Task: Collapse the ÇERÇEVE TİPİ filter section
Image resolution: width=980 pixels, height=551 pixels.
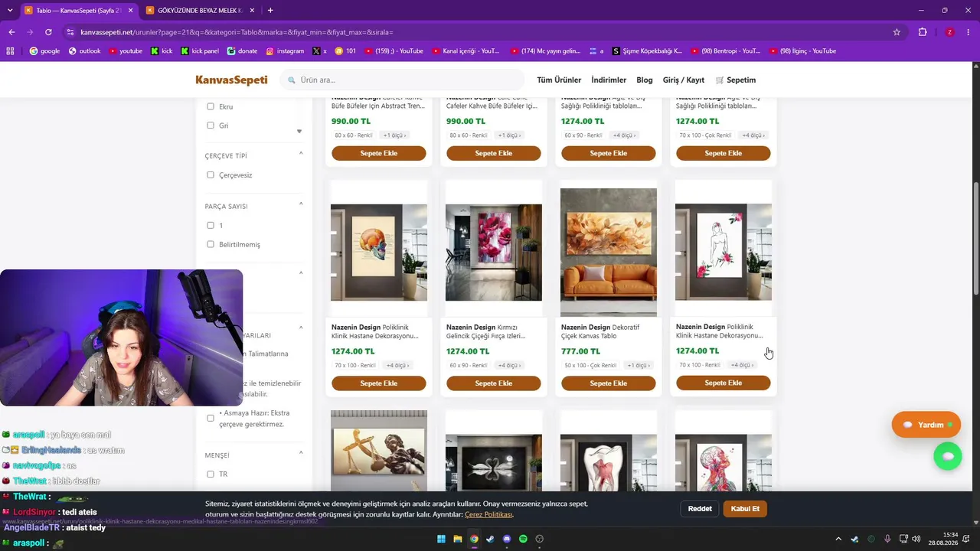Action: click(301, 154)
